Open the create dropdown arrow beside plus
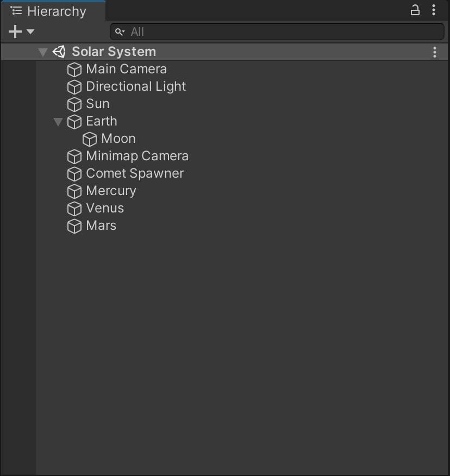Image resolution: width=450 pixels, height=476 pixels. coord(30,32)
